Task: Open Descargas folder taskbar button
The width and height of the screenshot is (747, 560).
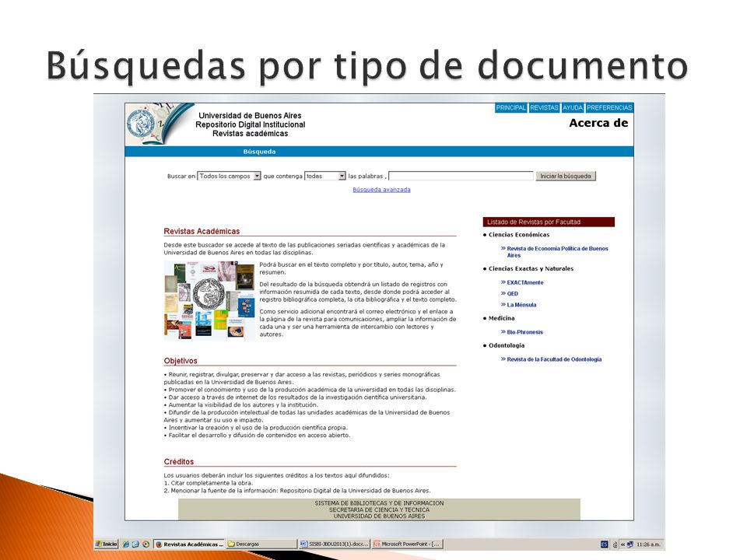Action: 261,544
